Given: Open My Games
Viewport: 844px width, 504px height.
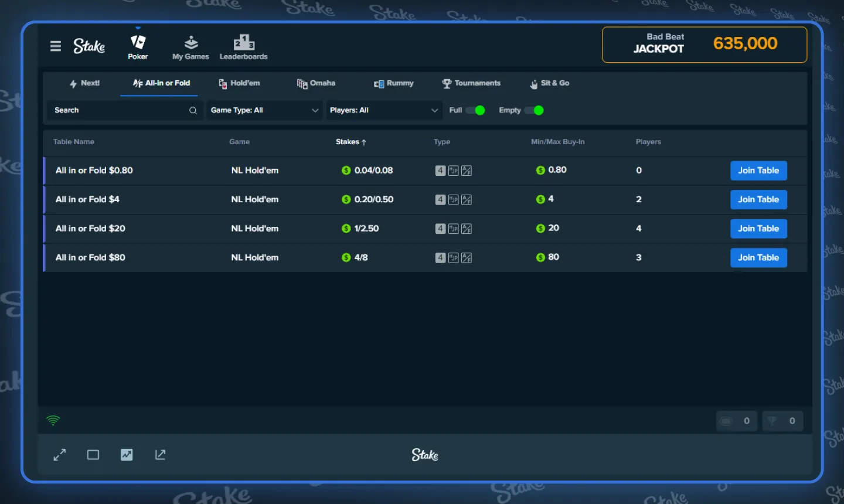Looking at the screenshot, I should click(x=190, y=47).
